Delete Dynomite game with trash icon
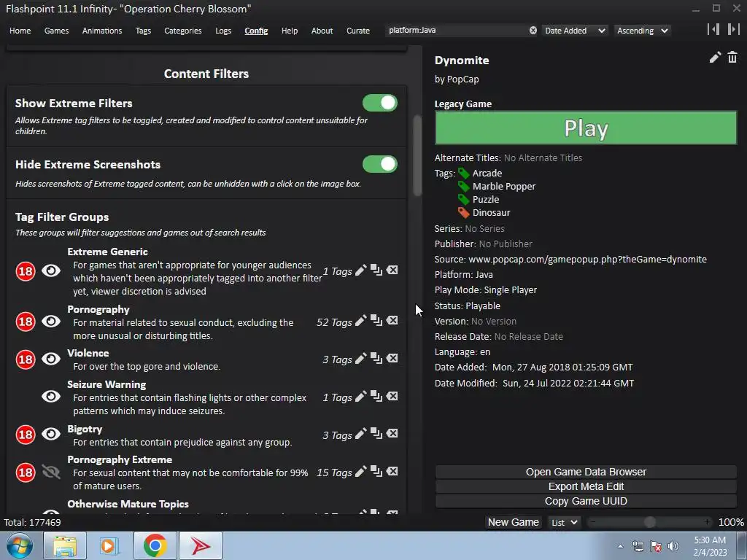This screenshot has width=747, height=560. pyautogui.click(x=732, y=58)
